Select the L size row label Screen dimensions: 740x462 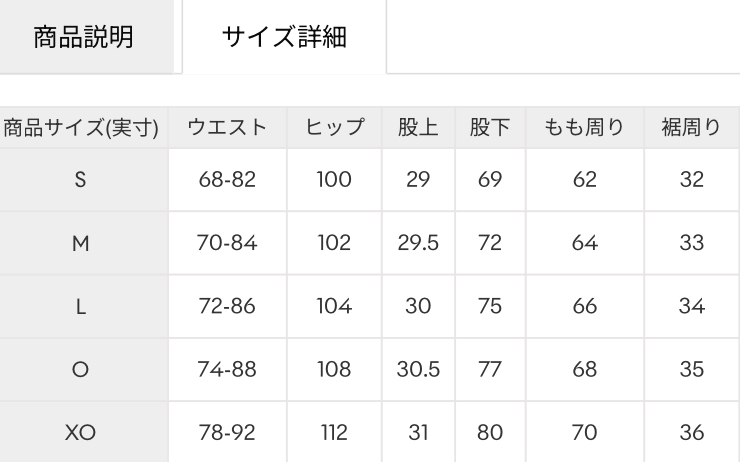click(81, 306)
